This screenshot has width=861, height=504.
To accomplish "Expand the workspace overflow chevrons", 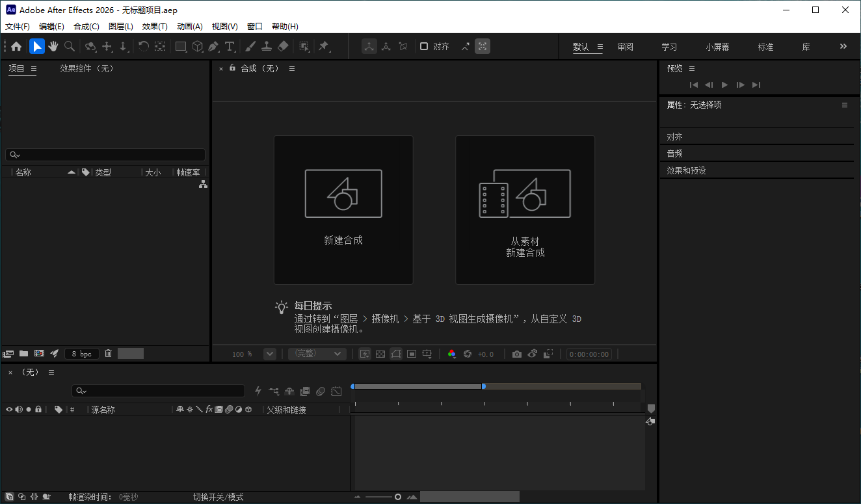I will point(843,46).
